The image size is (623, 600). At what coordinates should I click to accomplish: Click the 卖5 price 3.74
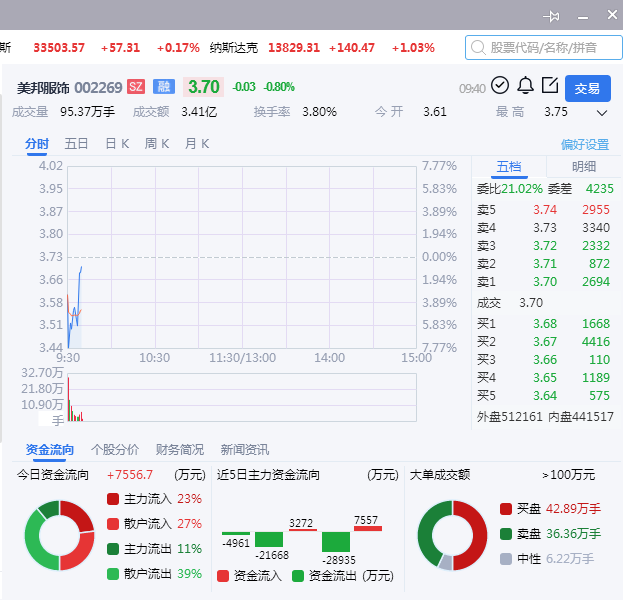pos(545,210)
